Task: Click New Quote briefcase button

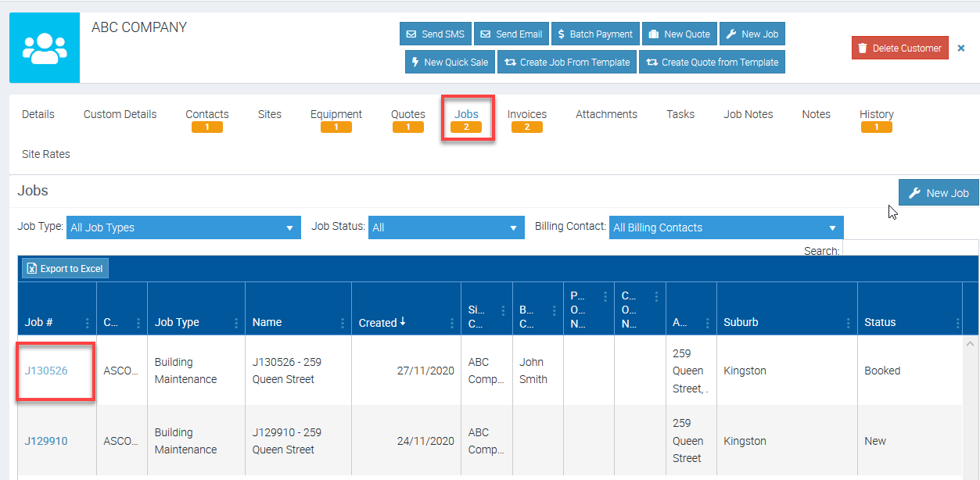Action: point(679,34)
